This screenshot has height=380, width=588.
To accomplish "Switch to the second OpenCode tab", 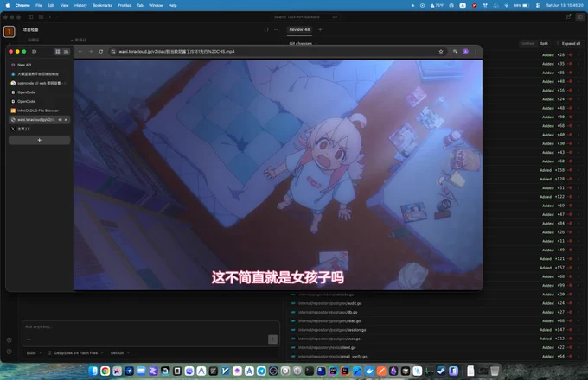I will [x=40, y=101].
